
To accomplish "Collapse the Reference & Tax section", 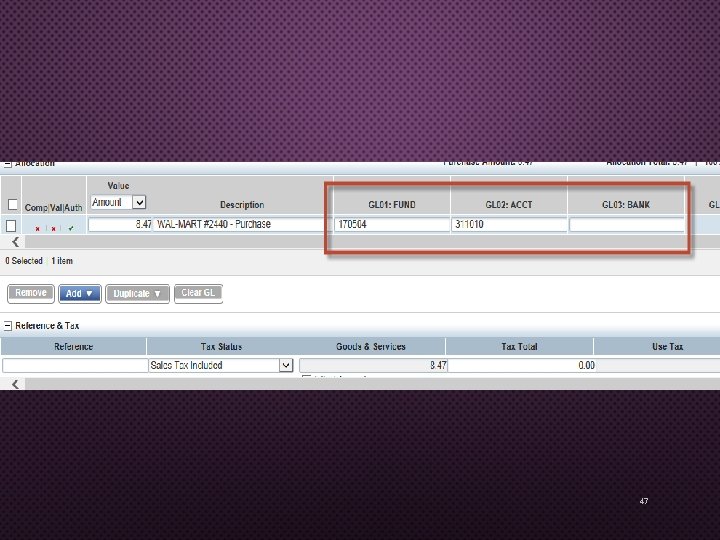I will (x=8, y=326).
